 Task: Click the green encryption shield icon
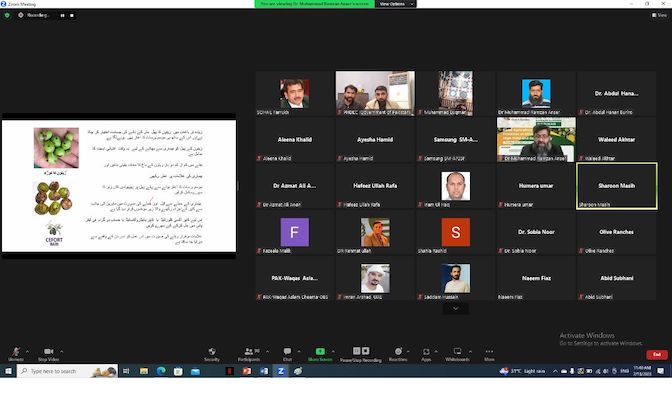coord(8,16)
